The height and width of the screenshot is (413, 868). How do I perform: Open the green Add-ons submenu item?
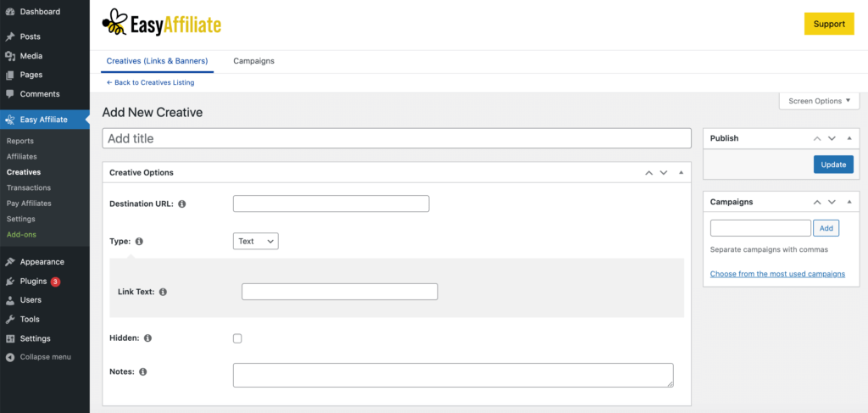[21, 234]
